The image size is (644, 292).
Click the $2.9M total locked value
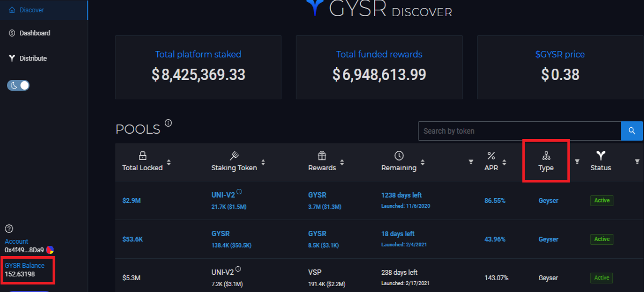tap(130, 200)
